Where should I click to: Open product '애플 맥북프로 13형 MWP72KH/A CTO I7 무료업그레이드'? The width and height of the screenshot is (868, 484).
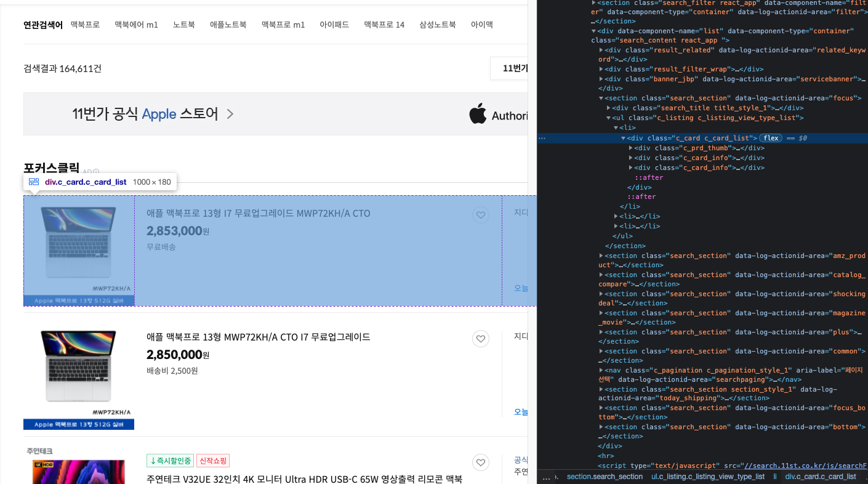point(259,337)
